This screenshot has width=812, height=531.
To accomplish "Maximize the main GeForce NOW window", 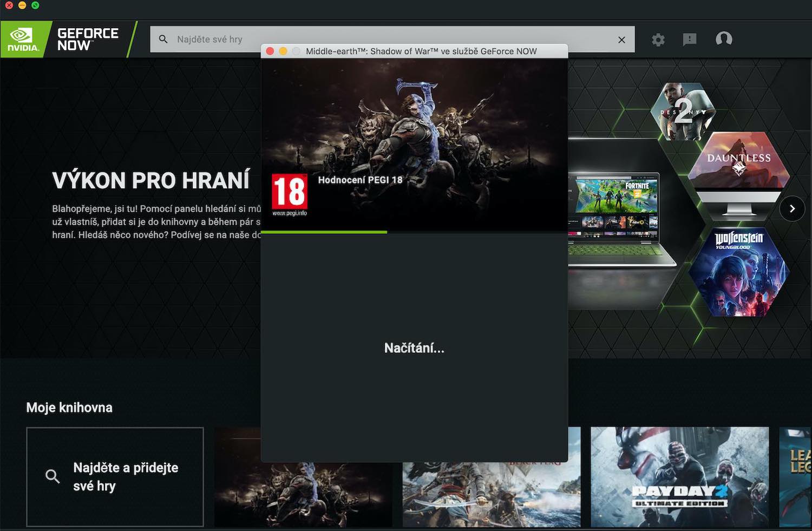I will pos(35,5).
